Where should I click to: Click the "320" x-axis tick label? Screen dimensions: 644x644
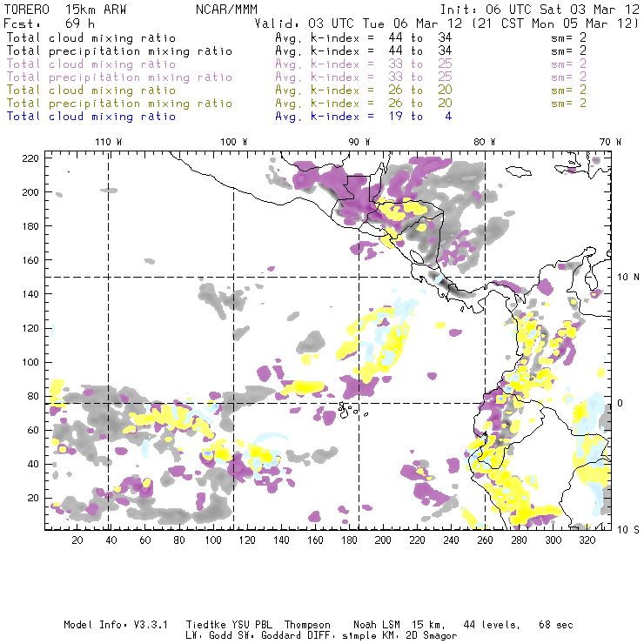pos(587,540)
